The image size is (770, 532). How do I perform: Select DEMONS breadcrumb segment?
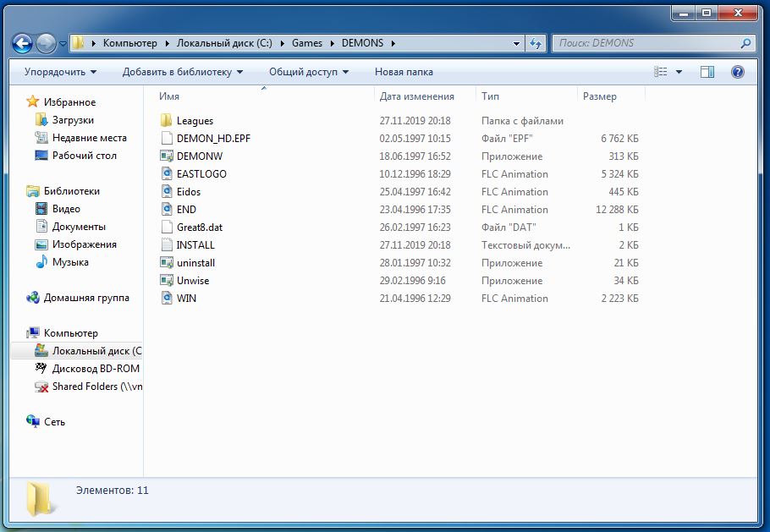point(362,43)
